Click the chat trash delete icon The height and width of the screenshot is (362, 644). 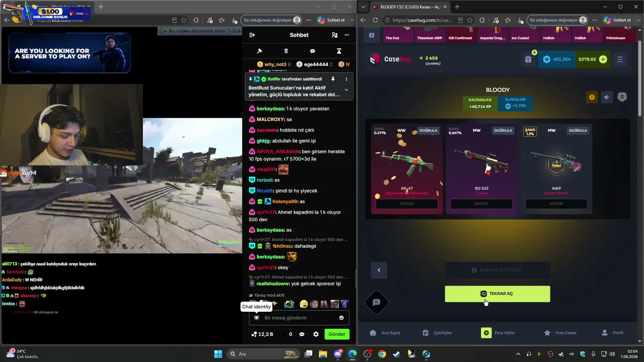click(x=286, y=51)
